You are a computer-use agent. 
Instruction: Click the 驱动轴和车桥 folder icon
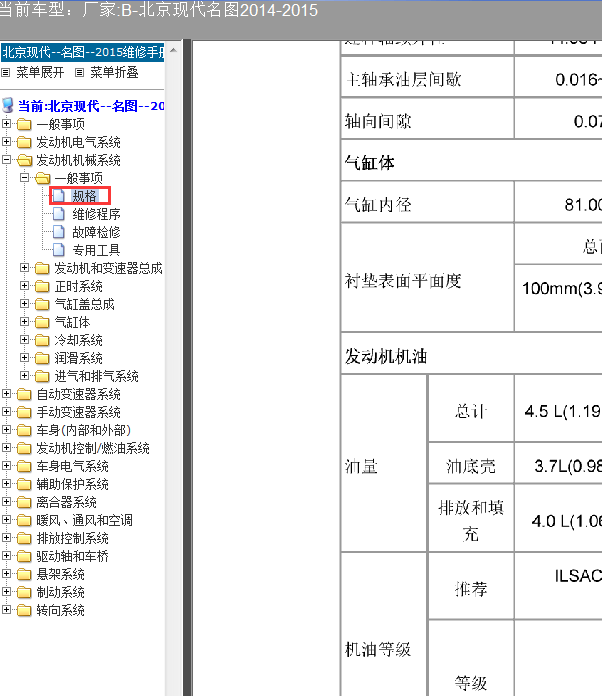24,556
